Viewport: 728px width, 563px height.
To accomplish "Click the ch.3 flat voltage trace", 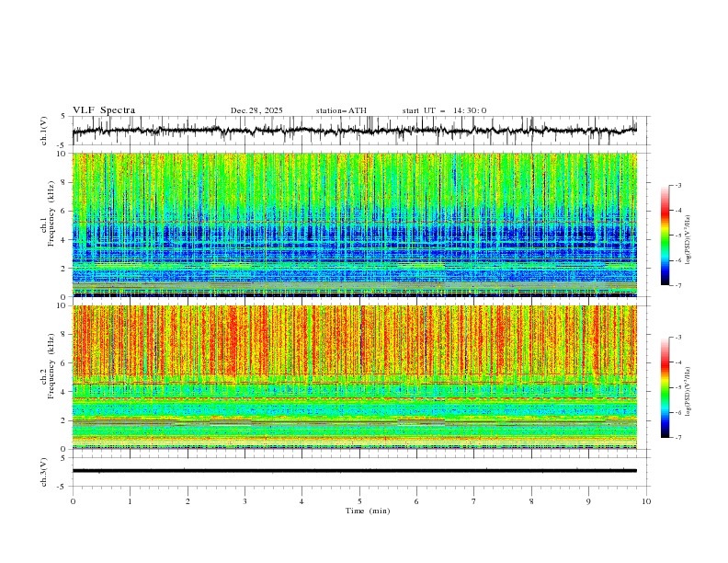I will click(x=355, y=471).
